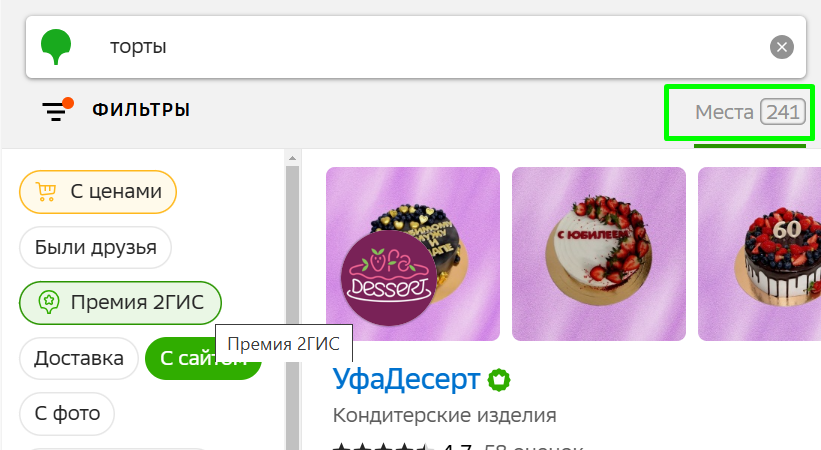Viewport: 821px width, 450px height.
Task: Click the shopping cart icon in С ценами
Action: [x=46, y=191]
